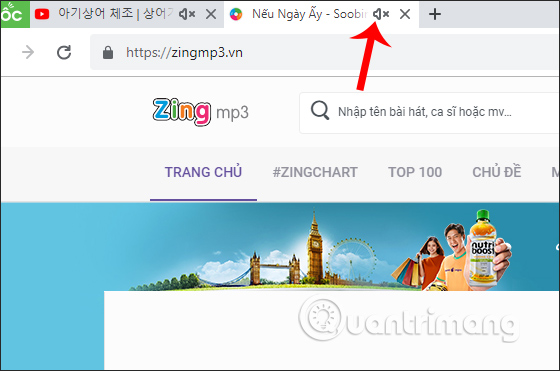Click the YouTube favicon on first tab

pos(42,14)
